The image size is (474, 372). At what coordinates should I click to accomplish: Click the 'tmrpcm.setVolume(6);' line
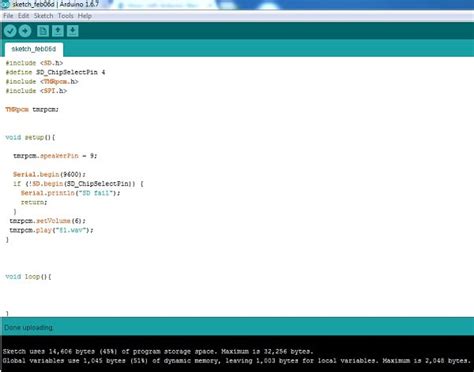(48, 221)
